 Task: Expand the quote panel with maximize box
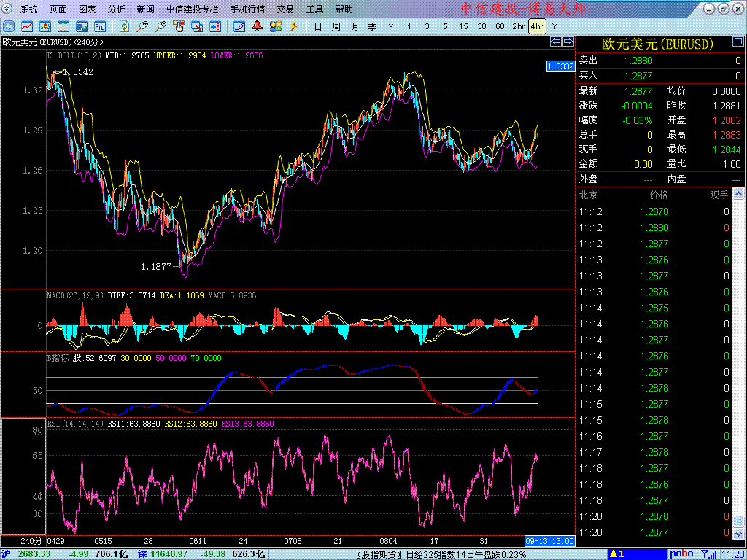coord(723,9)
